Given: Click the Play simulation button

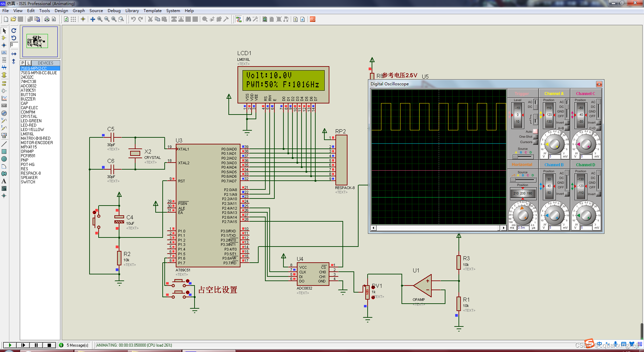Looking at the screenshot, I should 10,345.
